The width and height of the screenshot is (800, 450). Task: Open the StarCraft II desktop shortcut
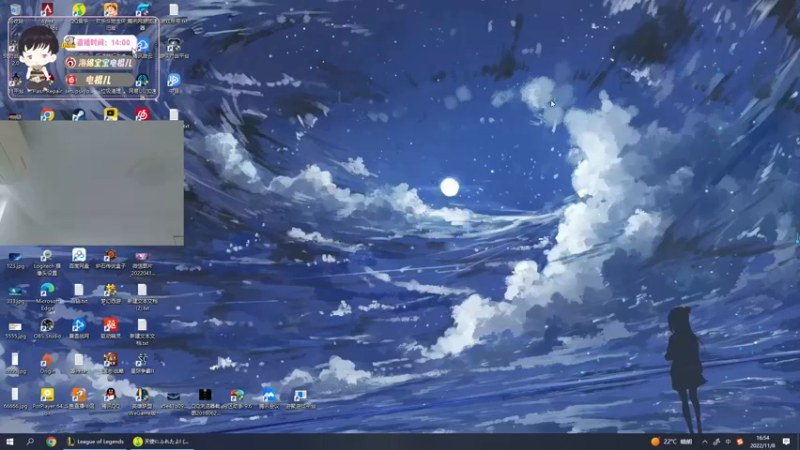(142, 364)
